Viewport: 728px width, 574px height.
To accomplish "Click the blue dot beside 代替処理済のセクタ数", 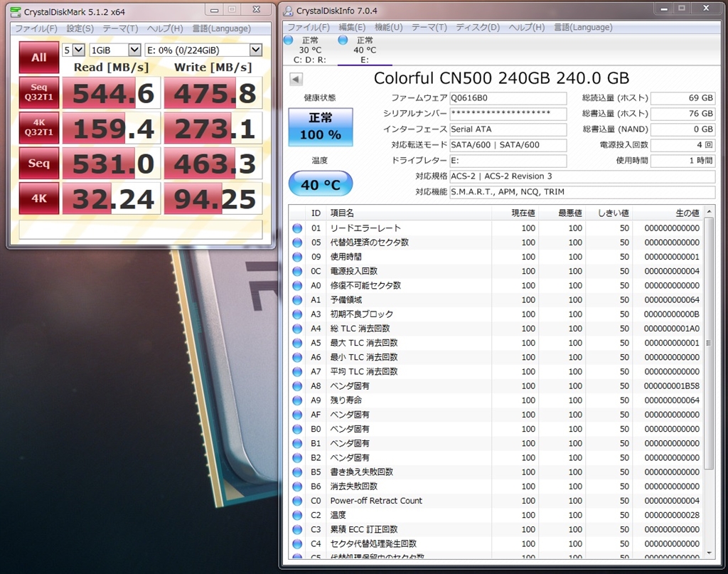I will coord(296,242).
